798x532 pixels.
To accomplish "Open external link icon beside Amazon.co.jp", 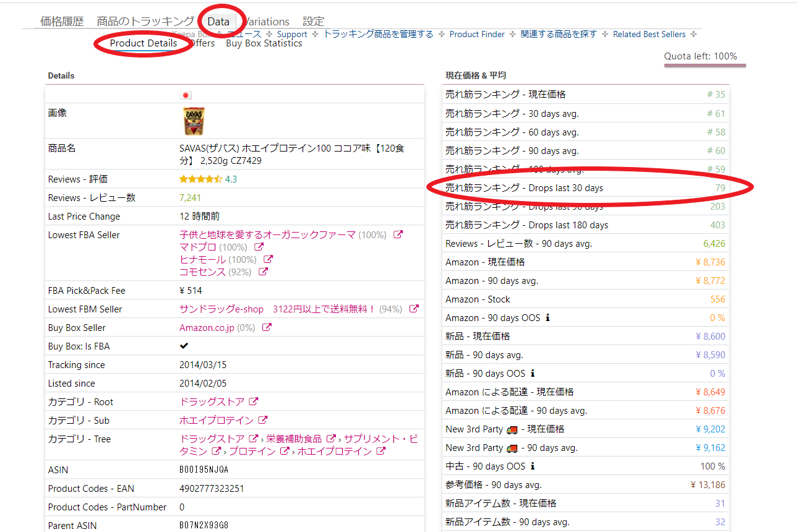I will click(267, 327).
